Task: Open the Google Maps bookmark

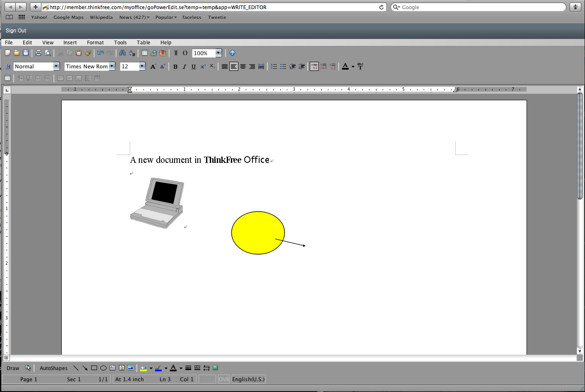Action: 68,17
